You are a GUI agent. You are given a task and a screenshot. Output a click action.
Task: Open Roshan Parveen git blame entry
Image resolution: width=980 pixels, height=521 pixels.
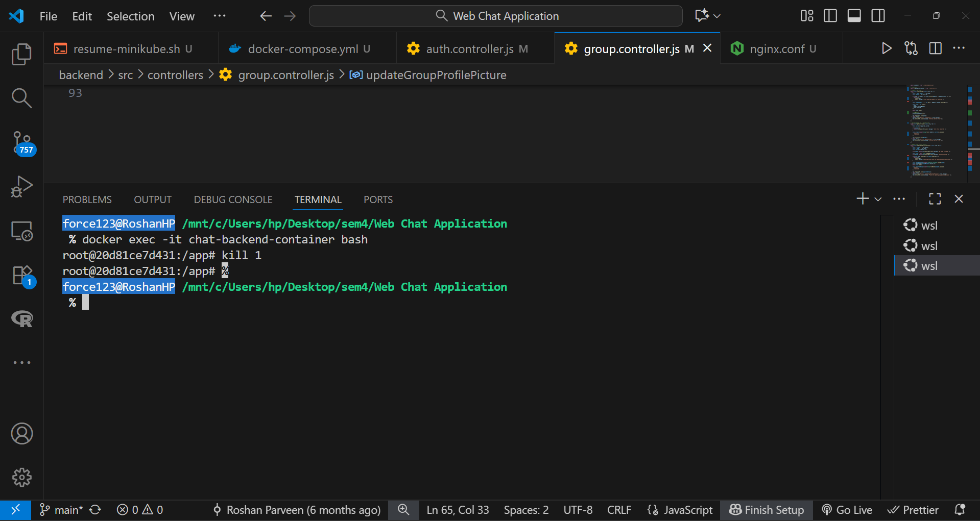pos(297,510)
